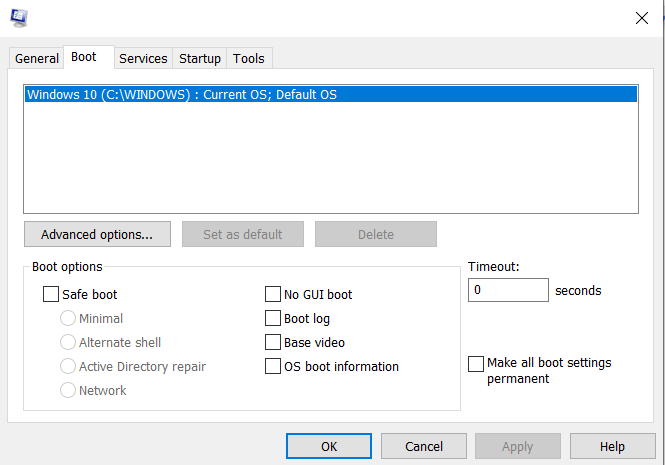Click the Set as default button
665x465 pixels.
243,234
